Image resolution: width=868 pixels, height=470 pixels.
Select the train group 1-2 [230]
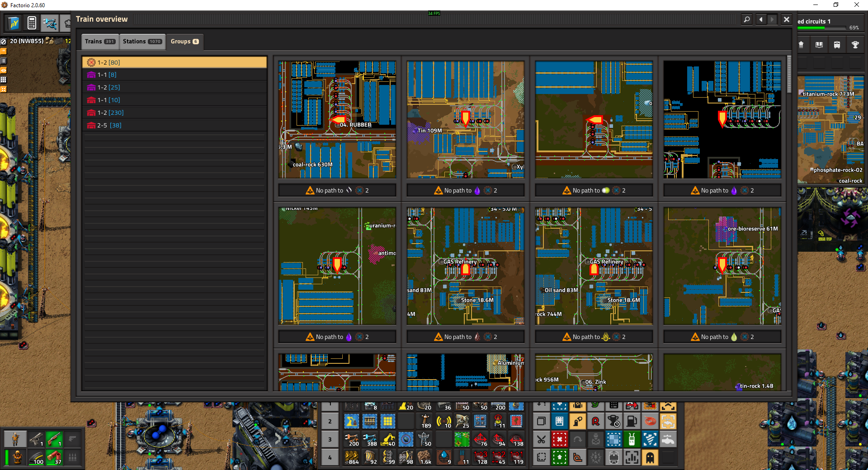tap(175, 113)
